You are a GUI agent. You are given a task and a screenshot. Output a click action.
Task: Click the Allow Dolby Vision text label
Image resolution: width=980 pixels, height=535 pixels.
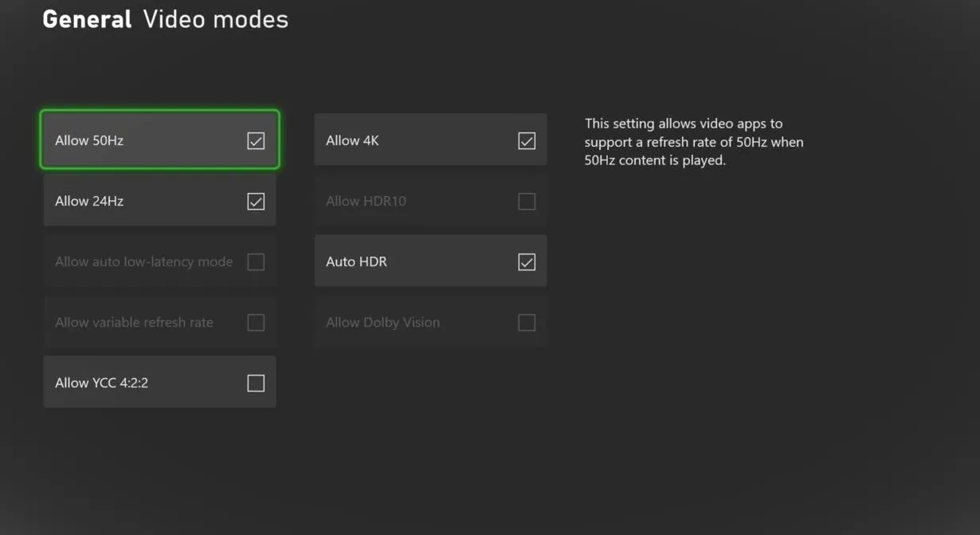(x=382, y=323)
